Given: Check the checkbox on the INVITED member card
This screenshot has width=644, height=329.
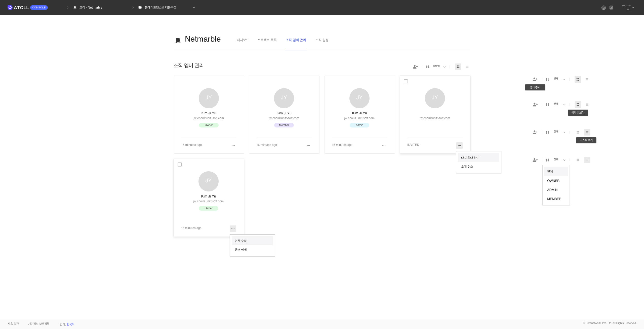Looking at the screenshot, I should [406, 81].
